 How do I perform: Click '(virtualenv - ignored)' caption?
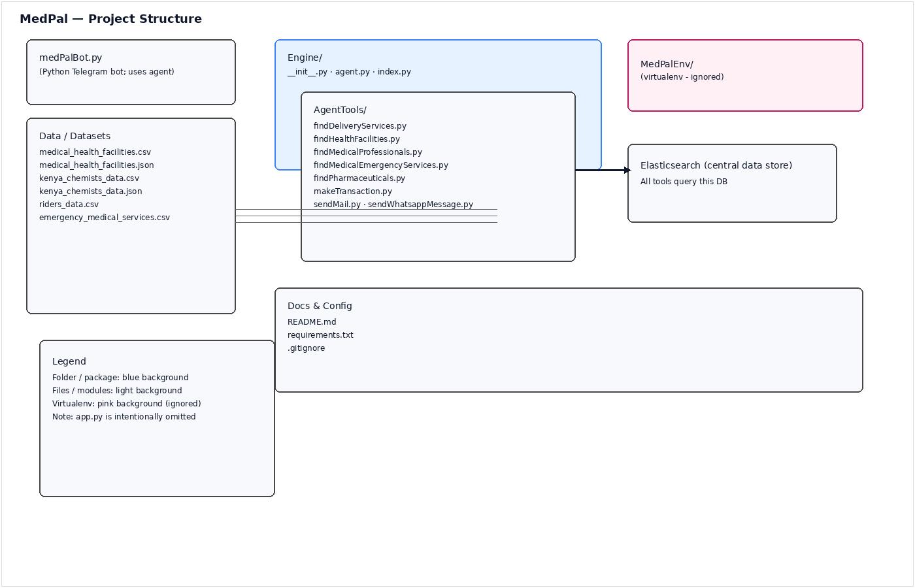[682, 77]
